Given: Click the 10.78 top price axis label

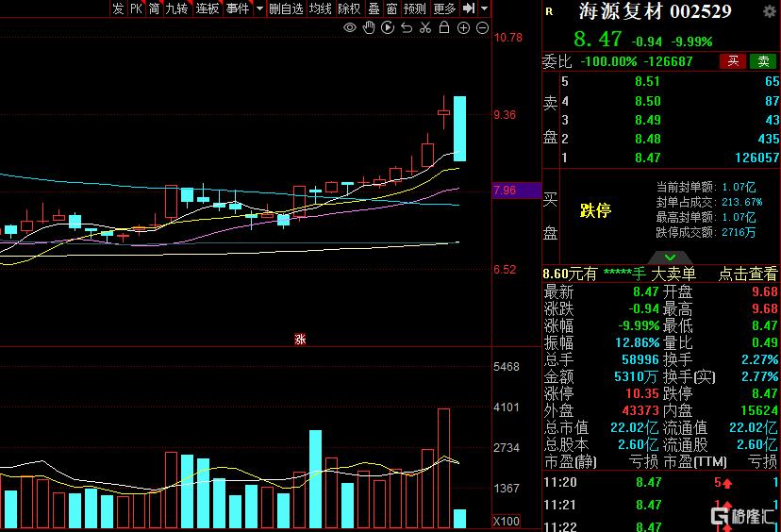Looking at the screenshot, I should (x=508, y=38).
